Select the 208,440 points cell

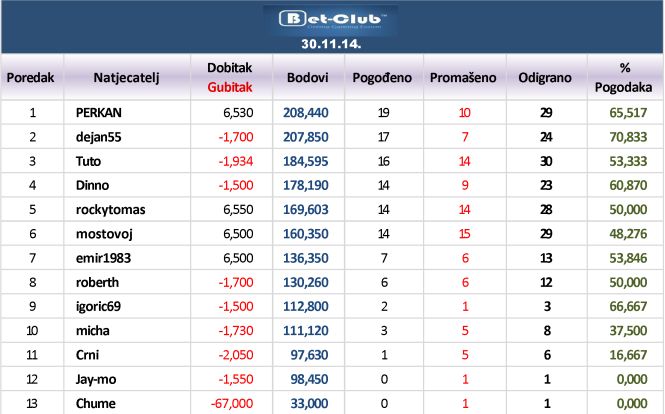coord(306,112)
